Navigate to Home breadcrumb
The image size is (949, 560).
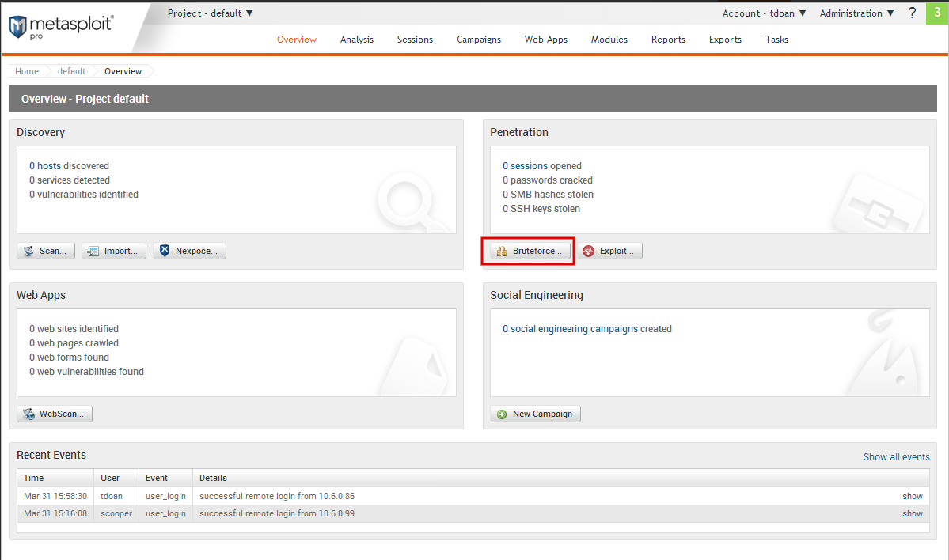coord(27,71)
